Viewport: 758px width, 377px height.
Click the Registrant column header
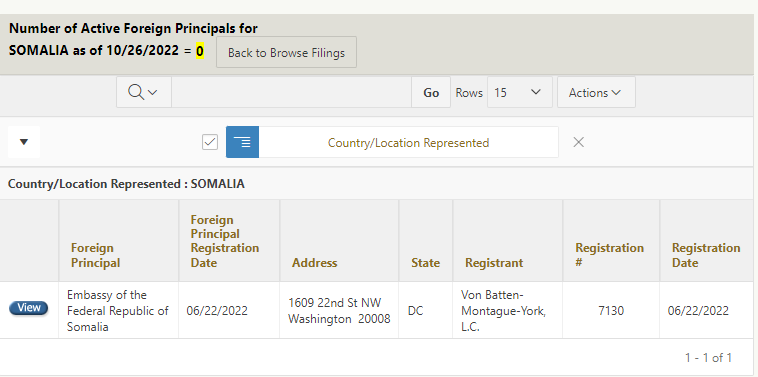point(494,263)
